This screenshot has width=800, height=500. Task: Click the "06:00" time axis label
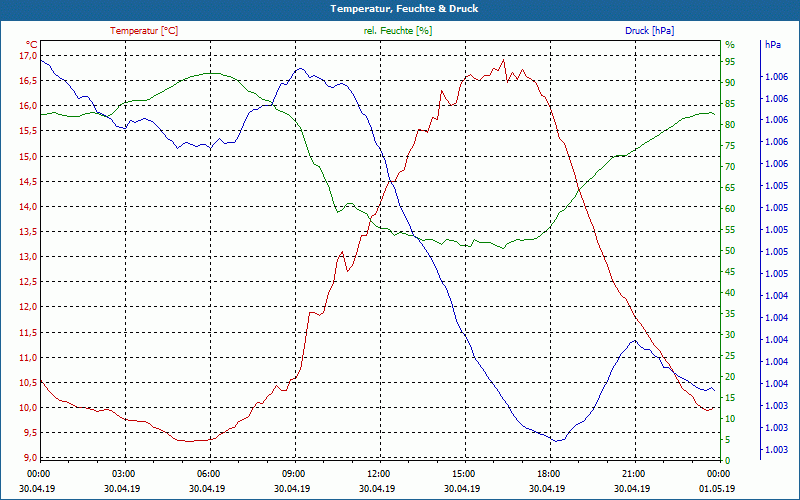(x=209, y=473)
